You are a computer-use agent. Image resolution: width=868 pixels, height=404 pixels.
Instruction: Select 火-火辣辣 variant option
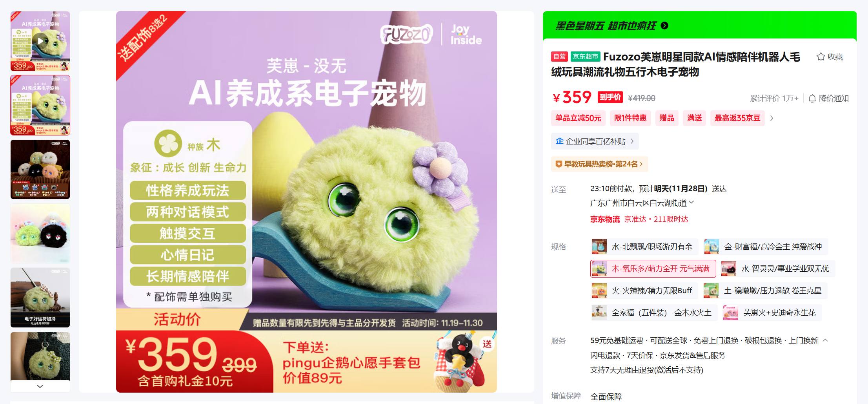pyautogui.click(x=644, y=291)
